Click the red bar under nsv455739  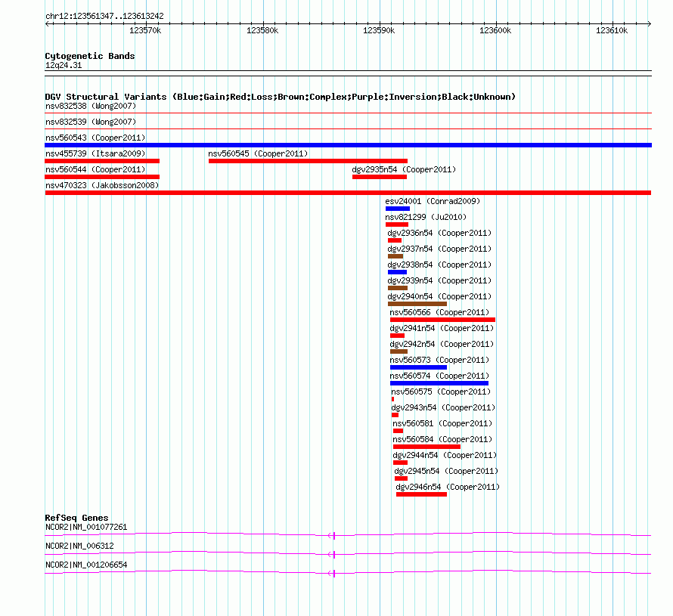102,161
